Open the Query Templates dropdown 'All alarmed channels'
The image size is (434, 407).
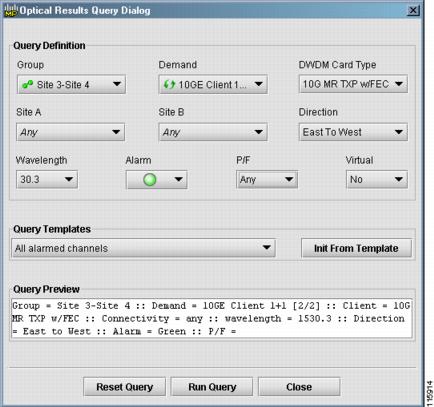[143, 248]
